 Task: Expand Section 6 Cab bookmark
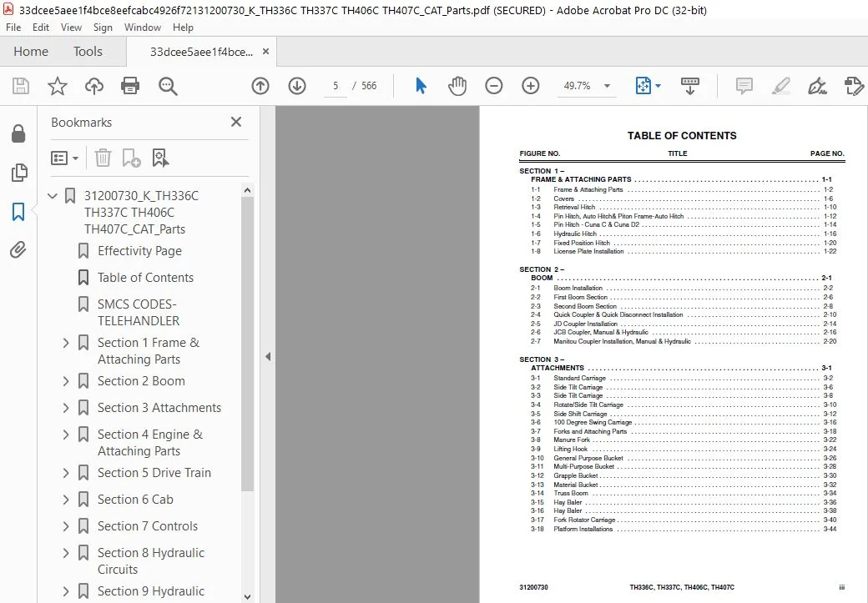pyautogui.click(x=66, y=500)
